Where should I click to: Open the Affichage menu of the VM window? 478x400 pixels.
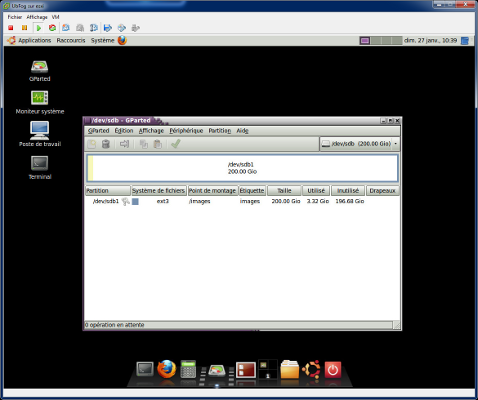(x=37, y=17)
